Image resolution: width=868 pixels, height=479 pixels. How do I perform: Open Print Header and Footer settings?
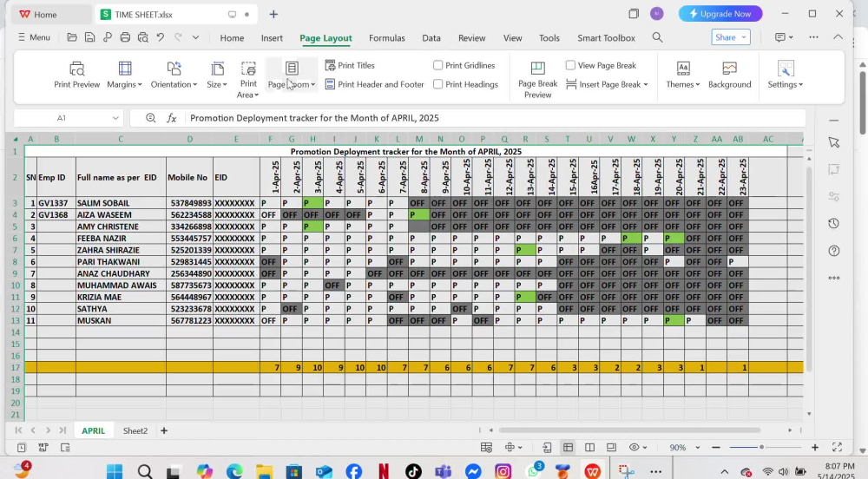coord(375,84)
